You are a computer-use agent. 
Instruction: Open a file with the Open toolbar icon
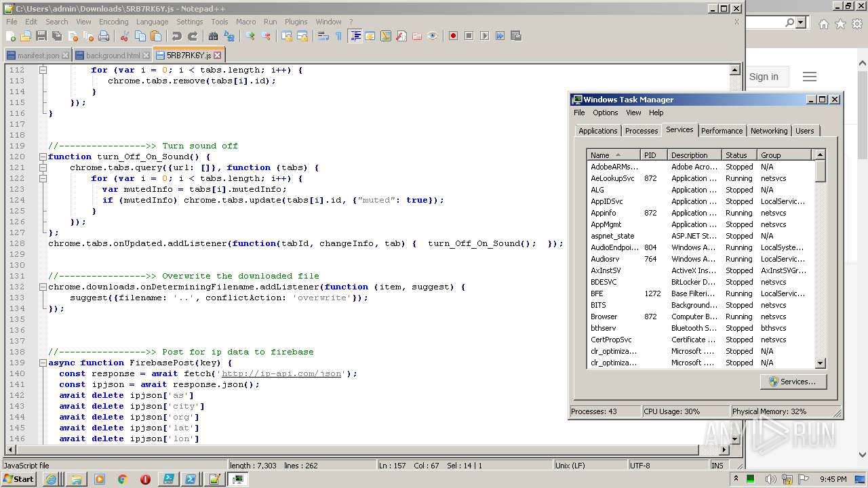26,36
